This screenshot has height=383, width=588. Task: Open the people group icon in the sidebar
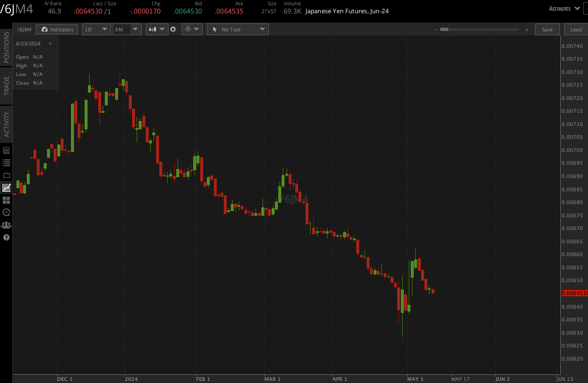6,225
